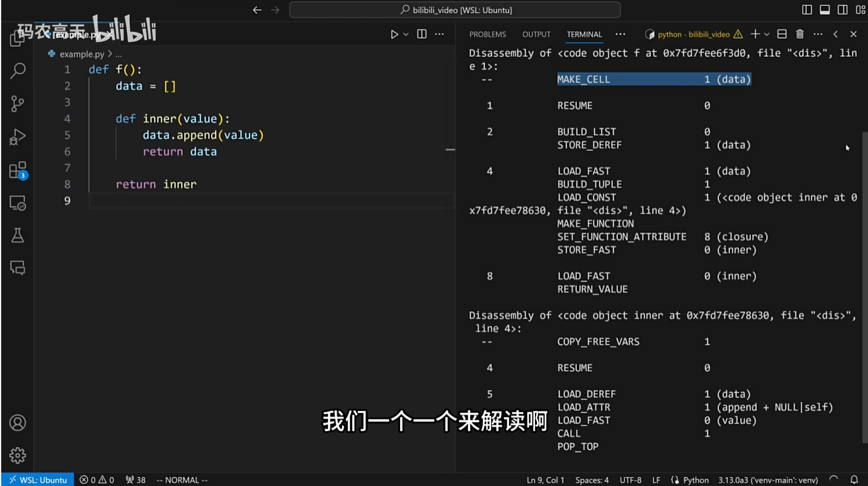
Task: Toggle the Secondary Side Bar
Action: 843,10
